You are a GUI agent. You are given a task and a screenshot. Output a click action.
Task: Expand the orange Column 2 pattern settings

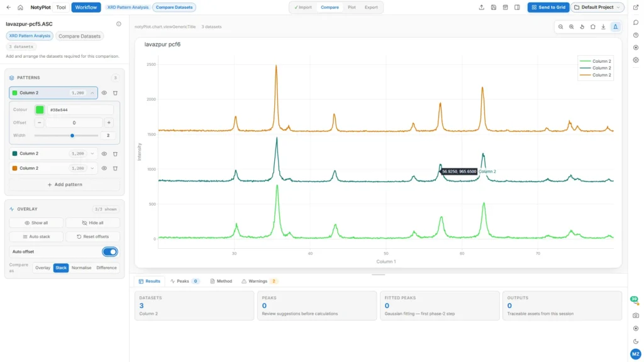tap(92, 168)
